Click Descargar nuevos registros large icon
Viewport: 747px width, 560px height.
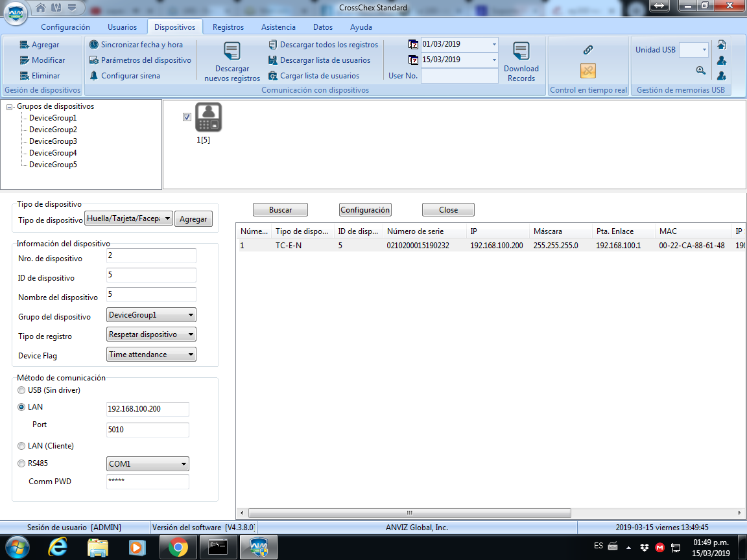(232, 51)
